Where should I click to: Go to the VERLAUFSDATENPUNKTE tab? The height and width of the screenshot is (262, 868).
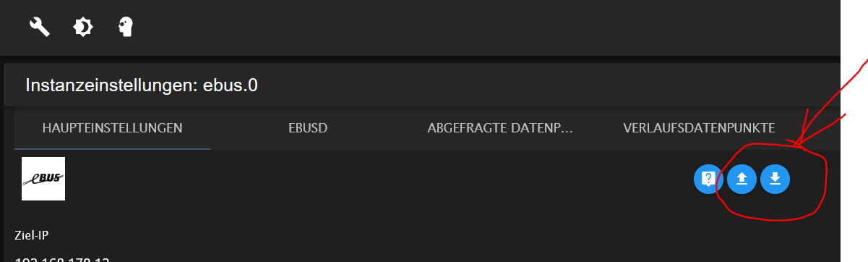699,128
